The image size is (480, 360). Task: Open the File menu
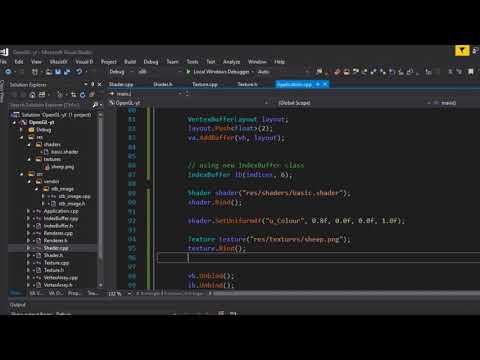click(x=3, y=62)
